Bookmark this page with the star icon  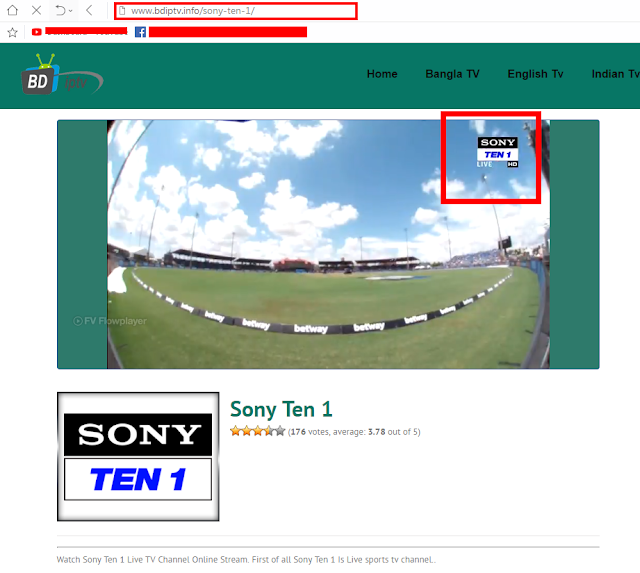point(13,32)
